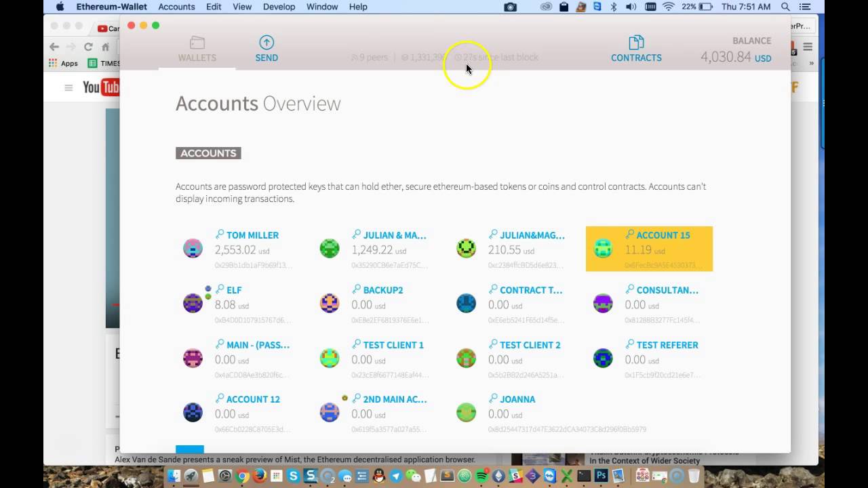Open the Develop menu
Viewport: 868px width, 488px height.
pos(279,7)
